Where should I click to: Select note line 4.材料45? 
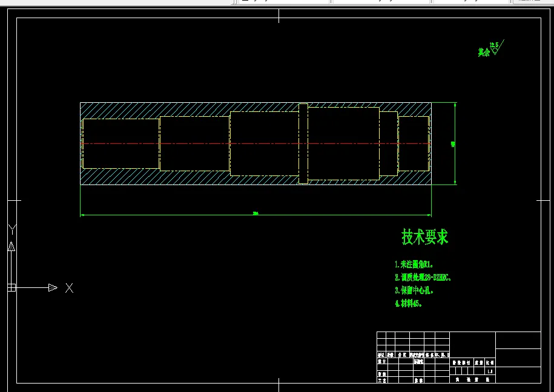coord(409,303)
